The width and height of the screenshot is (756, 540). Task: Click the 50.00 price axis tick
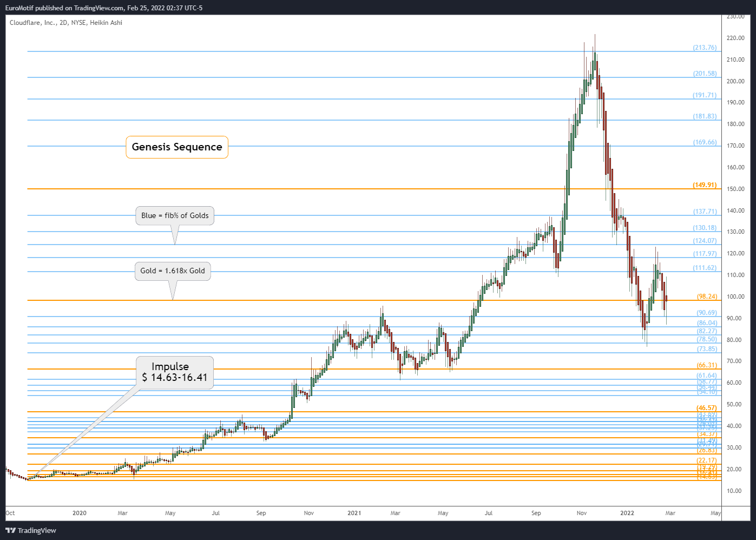click(734, 404)
